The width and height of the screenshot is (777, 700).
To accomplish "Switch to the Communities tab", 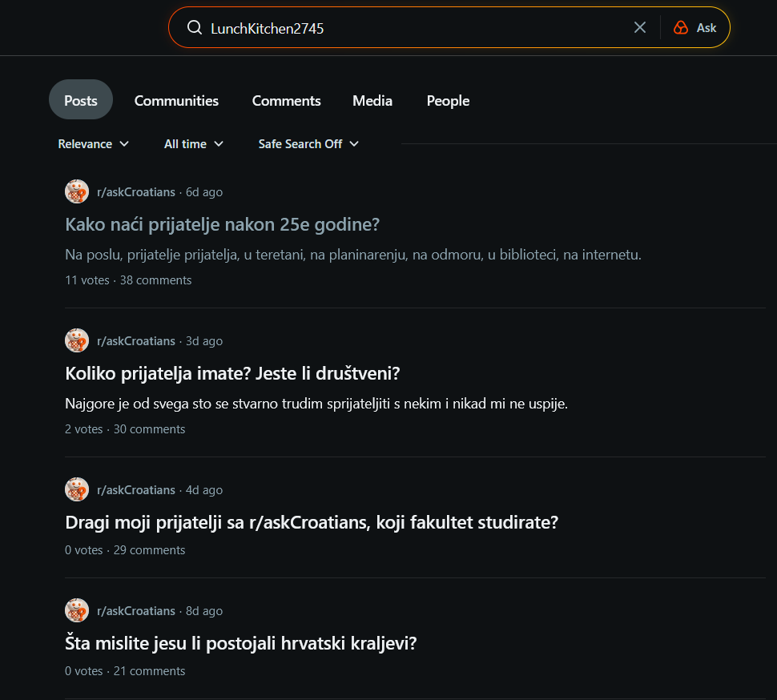I will 176,101.
